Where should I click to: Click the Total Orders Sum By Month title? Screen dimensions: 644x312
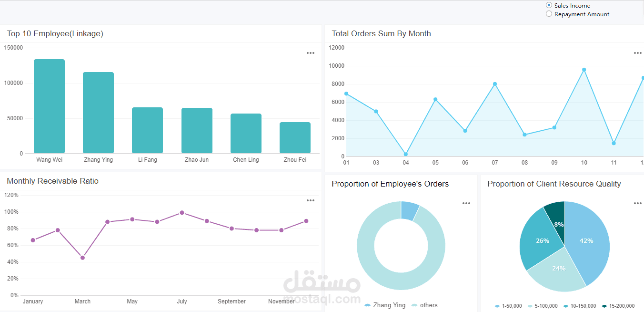(382, 33)
